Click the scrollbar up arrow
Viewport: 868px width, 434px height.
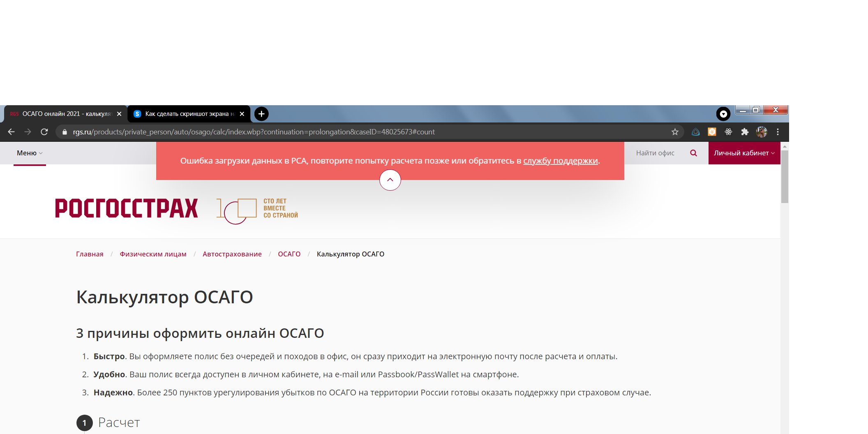click(x=785, y=146)
